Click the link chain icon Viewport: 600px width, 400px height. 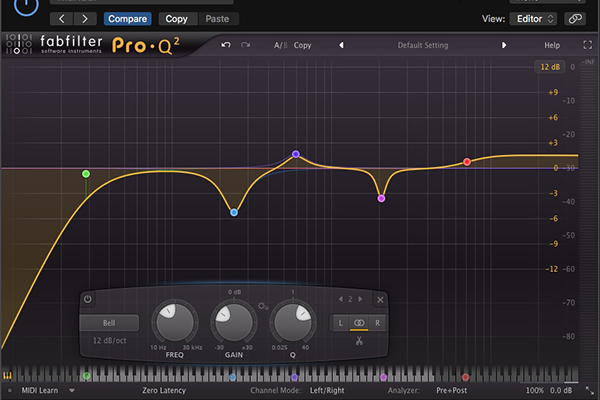(575, 19)
